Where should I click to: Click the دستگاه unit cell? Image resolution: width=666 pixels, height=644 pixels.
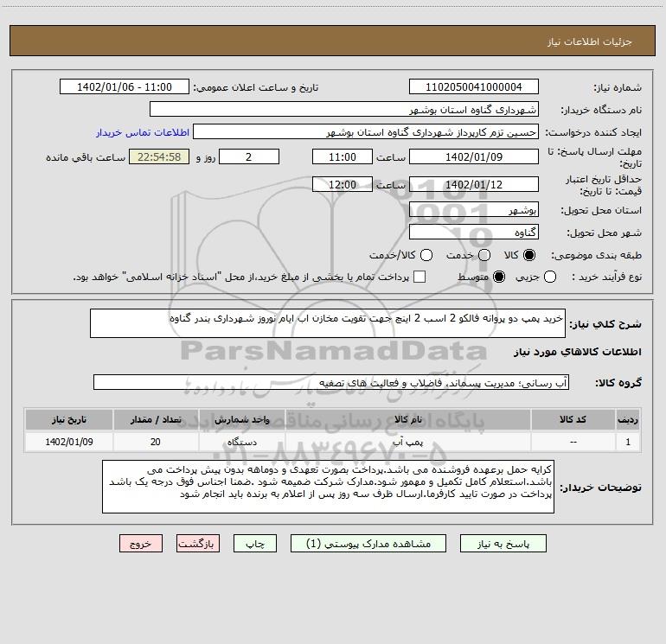[x=242, y=442]
